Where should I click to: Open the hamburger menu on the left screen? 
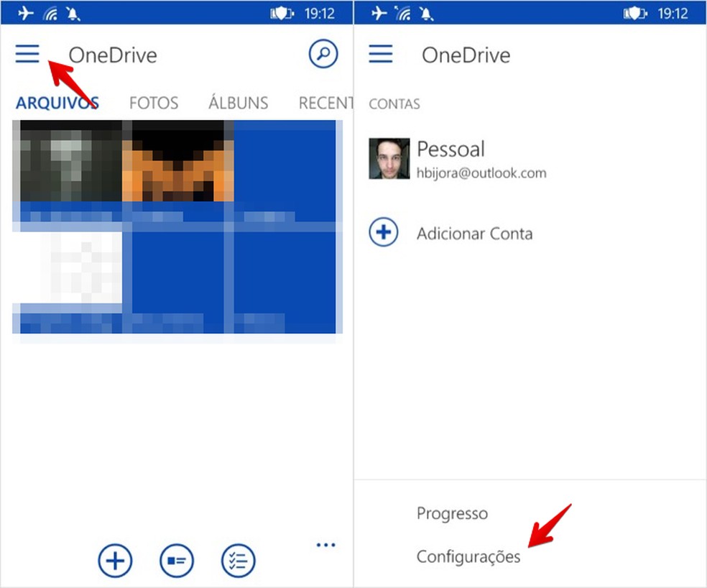pyautogui.click(x=27, y=54)
